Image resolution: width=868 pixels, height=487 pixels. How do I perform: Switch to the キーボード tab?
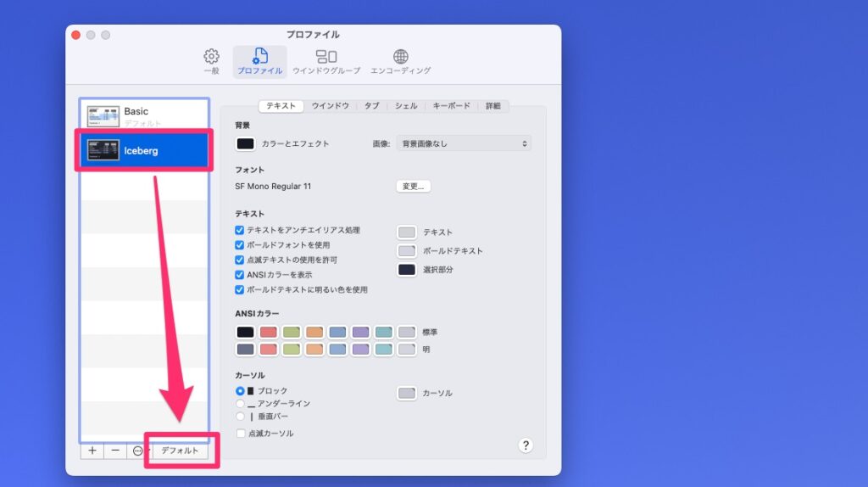point(451,106)
